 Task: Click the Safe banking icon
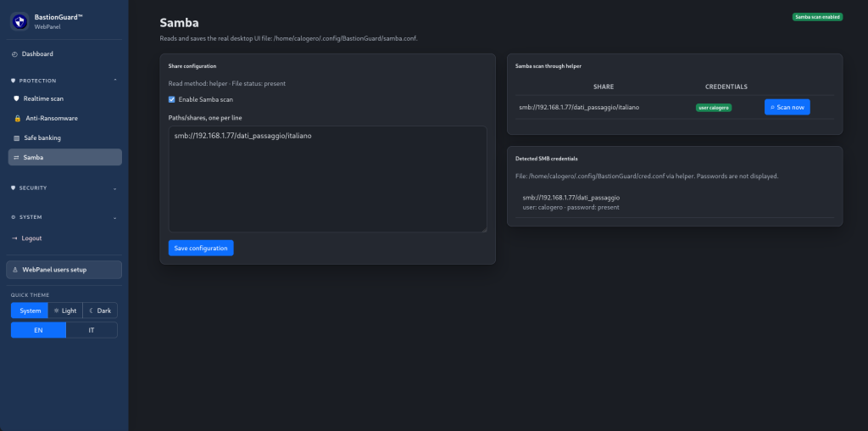point(17,138)
